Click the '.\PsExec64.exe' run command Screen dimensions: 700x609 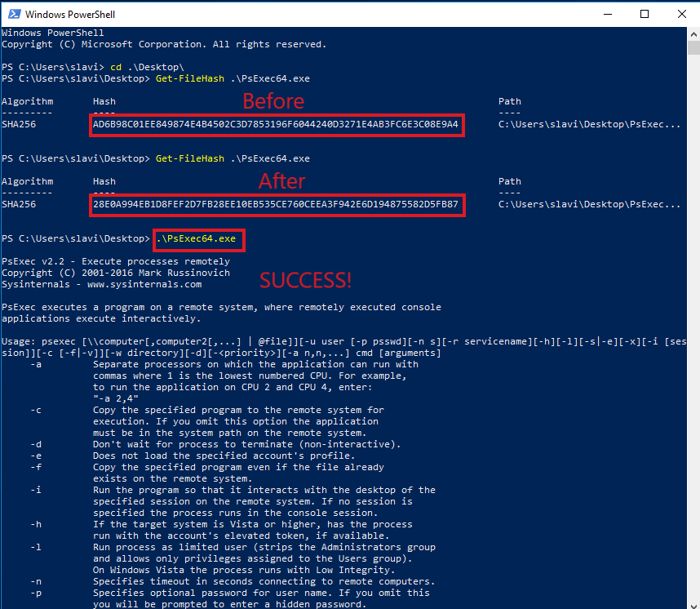point(196,238)
